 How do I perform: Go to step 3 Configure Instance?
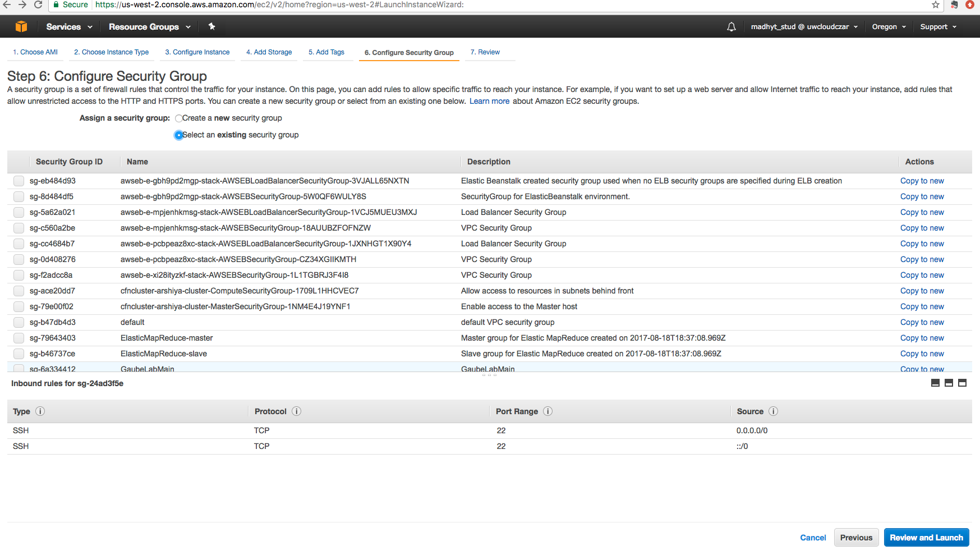click(197, 52)
